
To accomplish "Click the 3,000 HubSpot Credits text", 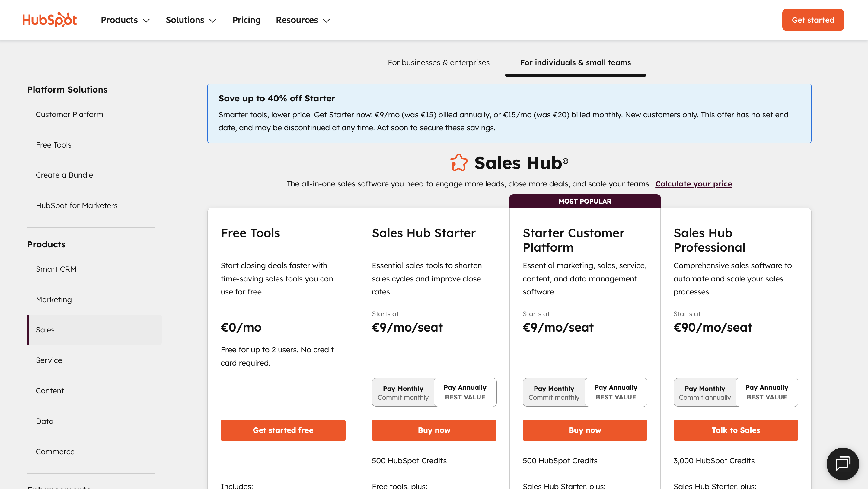I will (714, 460).
